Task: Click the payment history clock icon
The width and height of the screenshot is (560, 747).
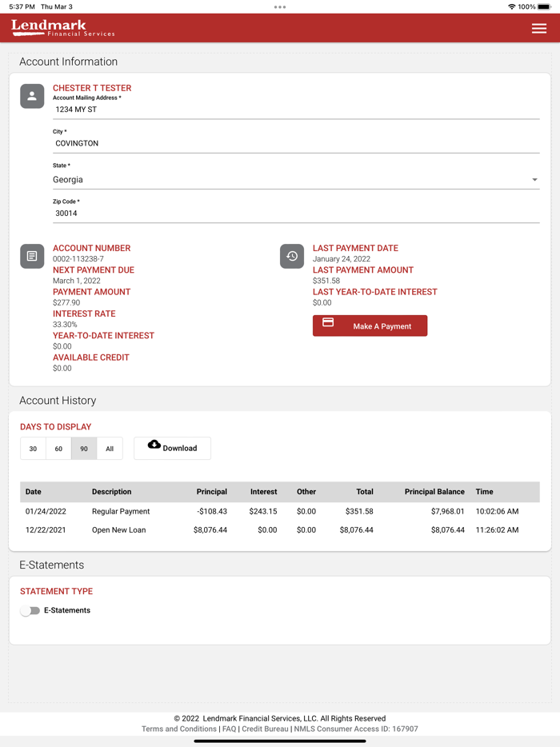Action: [292, 256]
